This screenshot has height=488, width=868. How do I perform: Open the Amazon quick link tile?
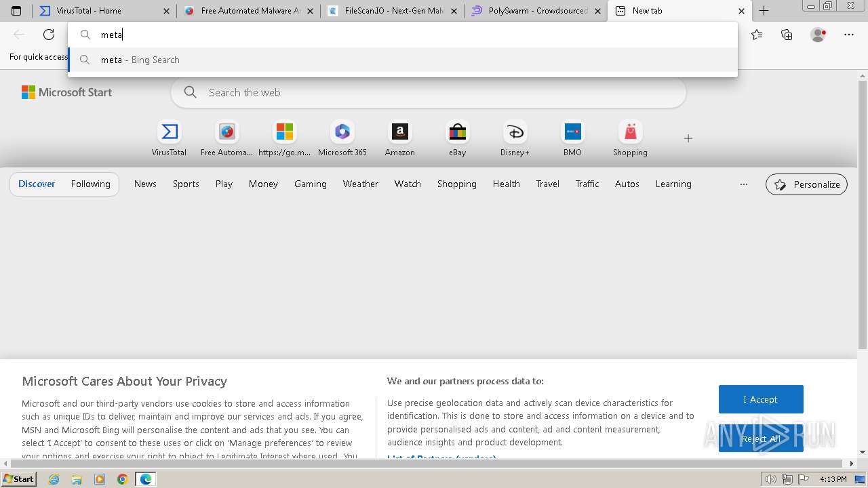[400, 139]
